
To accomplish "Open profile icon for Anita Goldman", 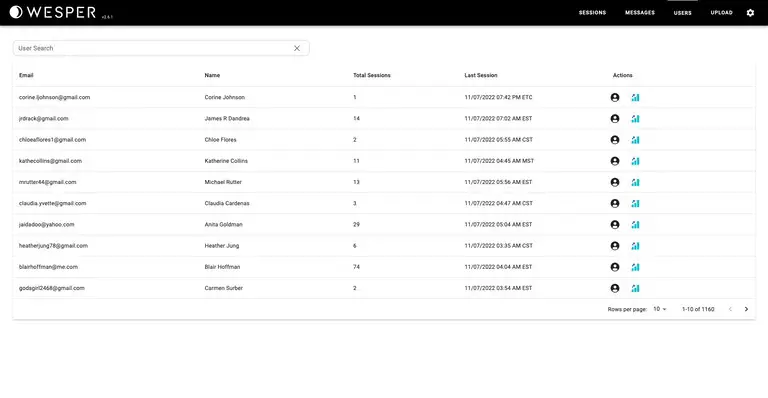I will point(615,225).
